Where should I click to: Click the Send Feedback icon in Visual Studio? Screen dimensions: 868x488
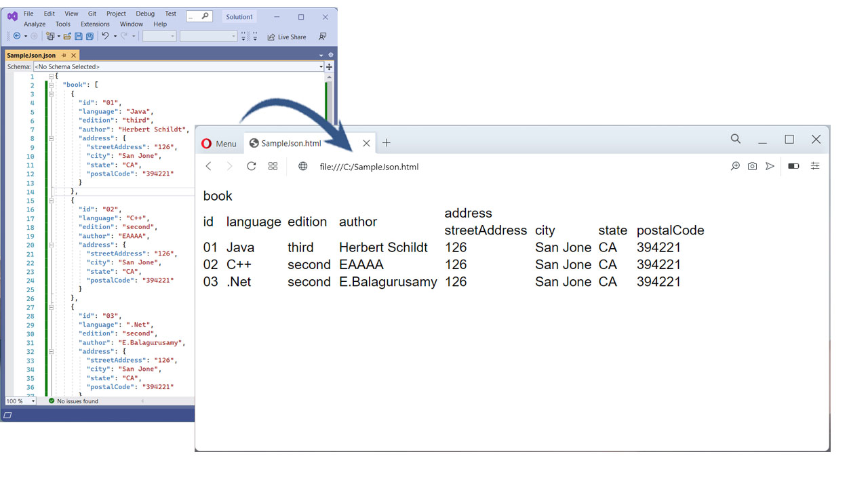pyautogui.click(x=323, y=36)
